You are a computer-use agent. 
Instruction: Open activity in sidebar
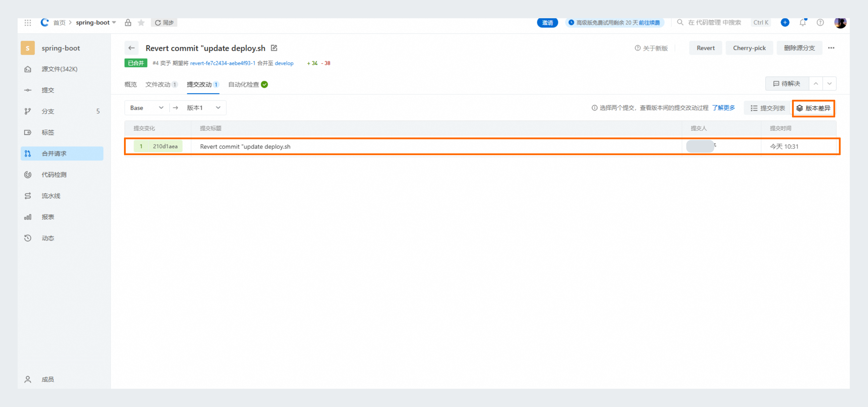point(62,238)
